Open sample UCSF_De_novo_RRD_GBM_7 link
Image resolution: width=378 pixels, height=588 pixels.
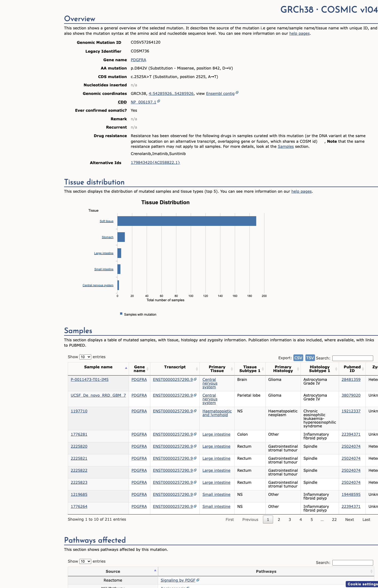[98, 395]
